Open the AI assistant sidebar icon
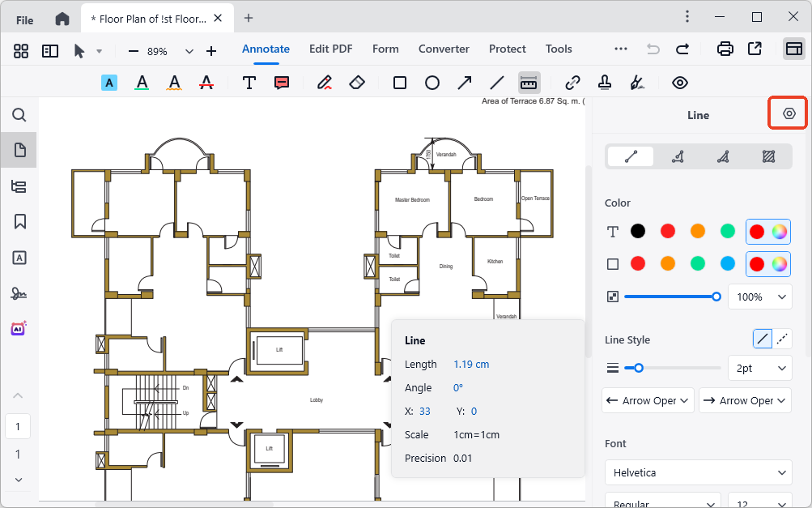The width and height of the screenshot is (812, 508). click(19, 329)
